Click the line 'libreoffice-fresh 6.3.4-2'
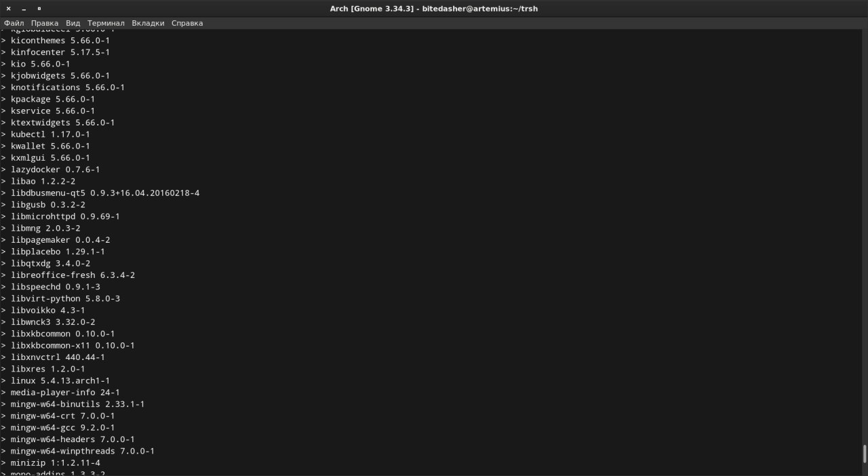868x476 pixels. pos(73,275)
